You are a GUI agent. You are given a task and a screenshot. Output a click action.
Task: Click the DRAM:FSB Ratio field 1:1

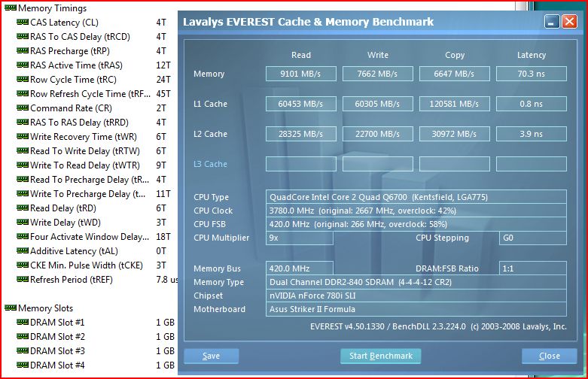point(533,268)
